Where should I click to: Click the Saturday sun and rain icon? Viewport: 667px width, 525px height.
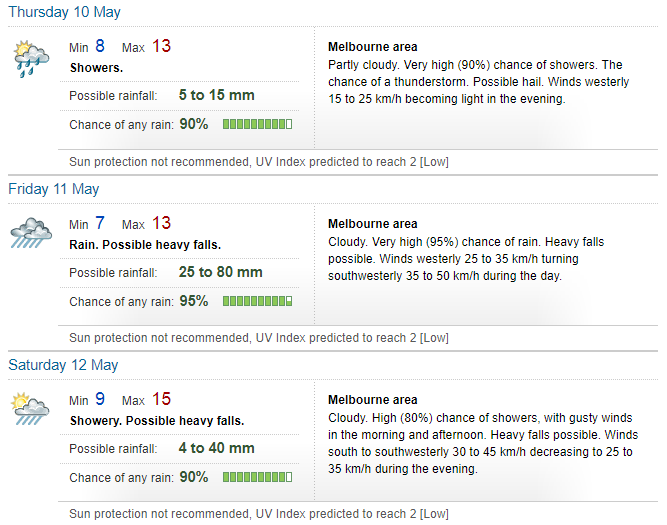pos(30,409)
